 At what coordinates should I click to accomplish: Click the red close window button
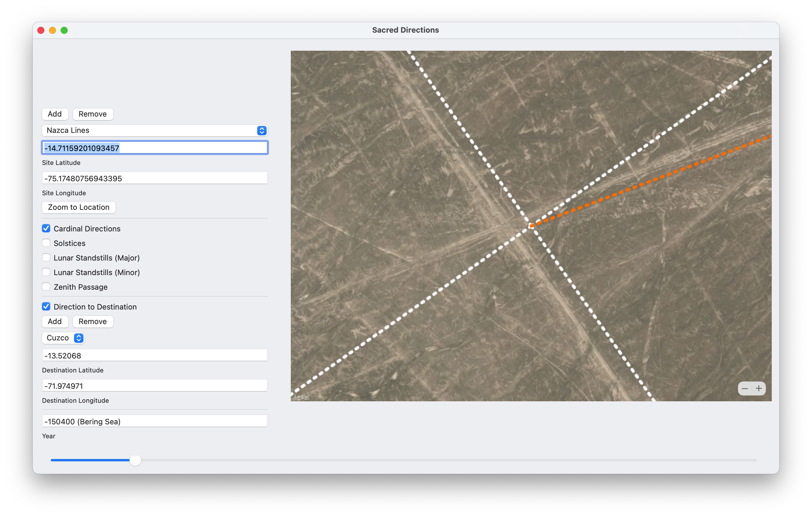[41, 30]
